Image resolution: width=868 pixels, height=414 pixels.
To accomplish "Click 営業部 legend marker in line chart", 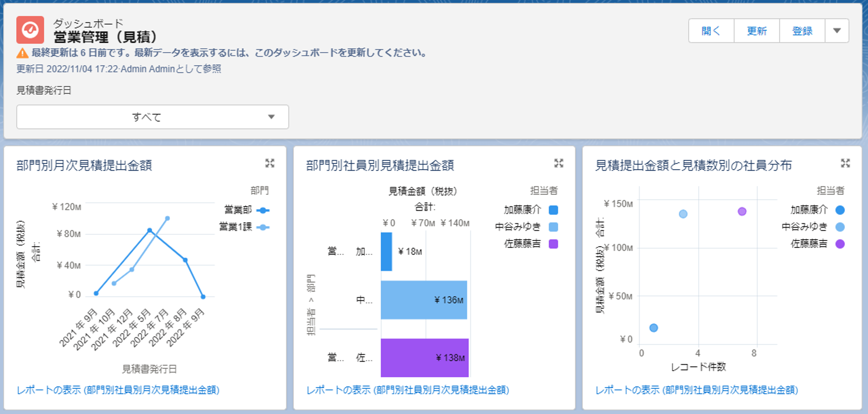I will click(263, 210).
